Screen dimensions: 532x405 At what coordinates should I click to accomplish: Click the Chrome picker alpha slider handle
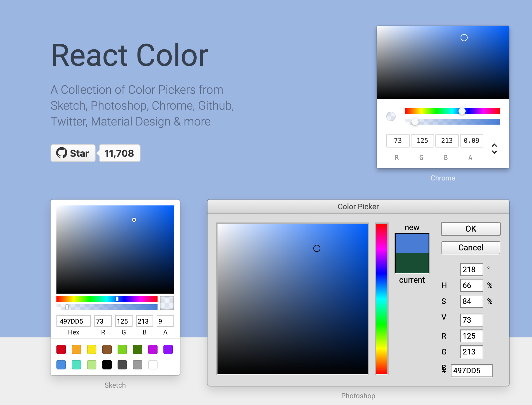tap(415, 122)
